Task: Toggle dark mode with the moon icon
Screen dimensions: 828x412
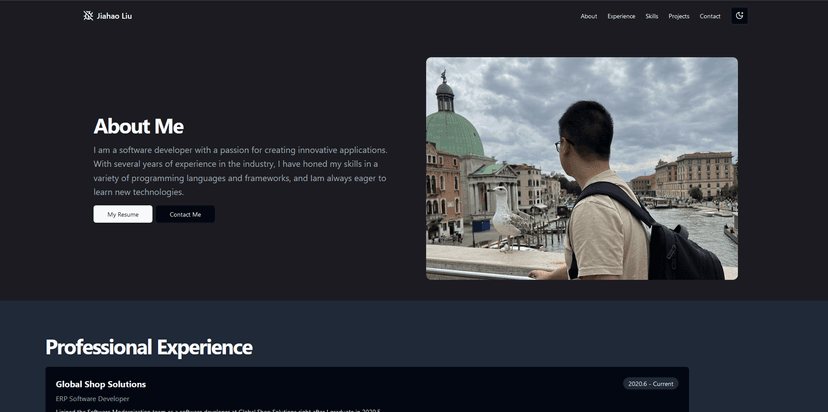Action: [739, 16]
